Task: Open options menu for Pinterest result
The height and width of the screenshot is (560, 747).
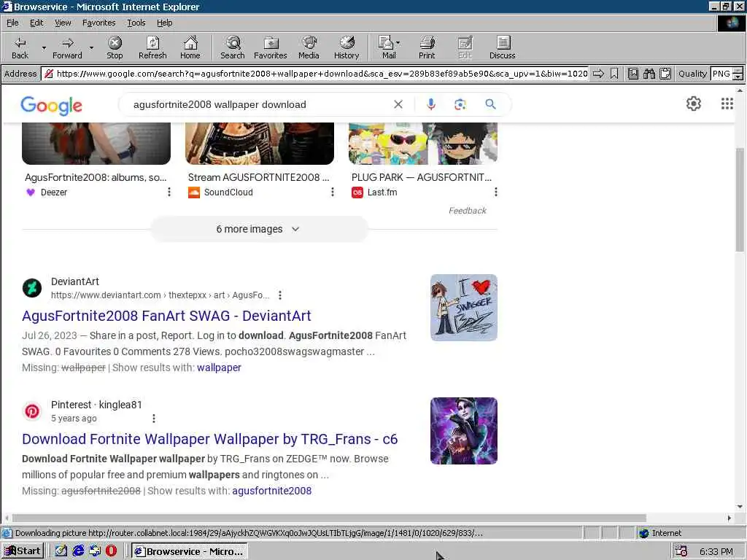Action: 153,419
